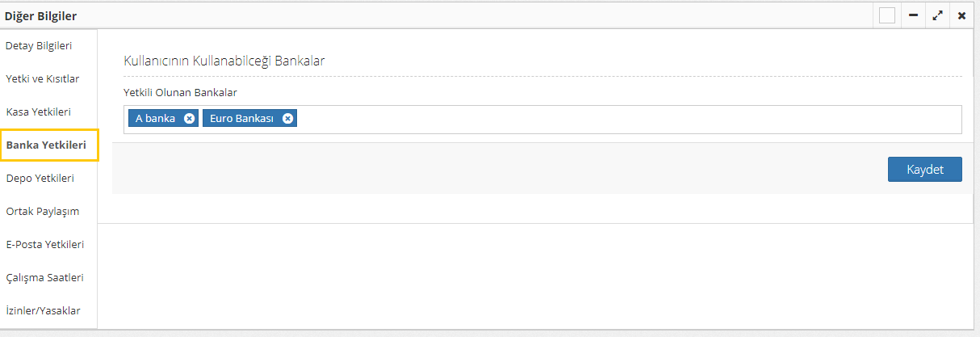980x337 pixels.
Task: Open Depo Yetkileri section
Action: pyautogui.click(x=40, y=178)
